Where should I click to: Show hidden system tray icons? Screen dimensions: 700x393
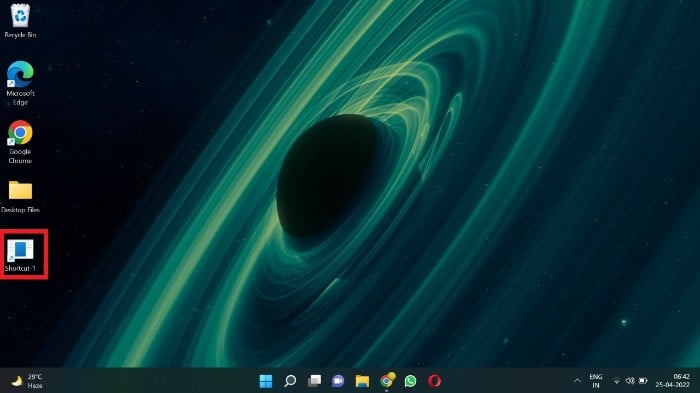(x=577, y=381)
